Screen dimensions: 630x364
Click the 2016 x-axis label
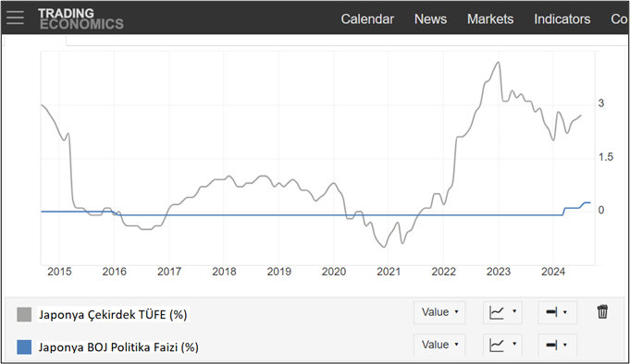click(114, 272)
